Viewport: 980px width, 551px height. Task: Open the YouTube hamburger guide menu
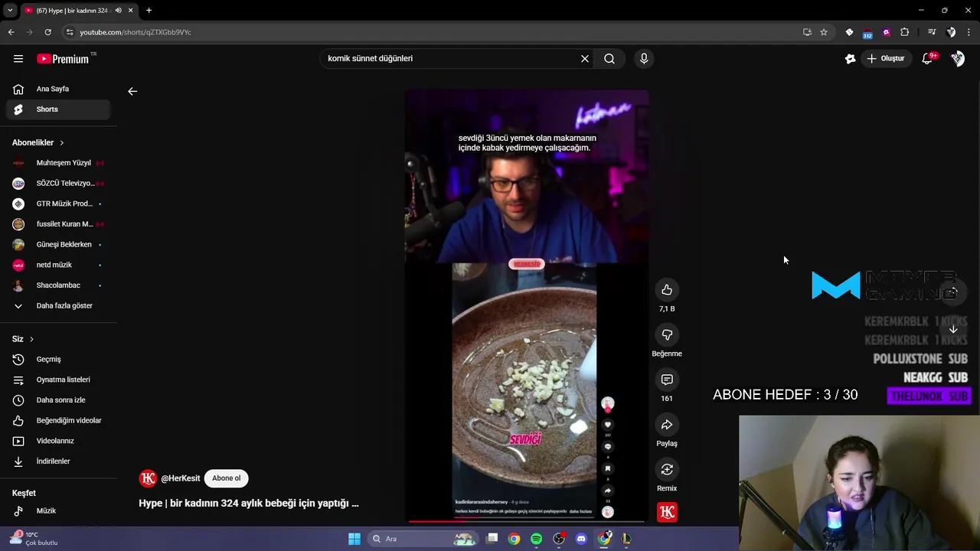tap(18, 58)
